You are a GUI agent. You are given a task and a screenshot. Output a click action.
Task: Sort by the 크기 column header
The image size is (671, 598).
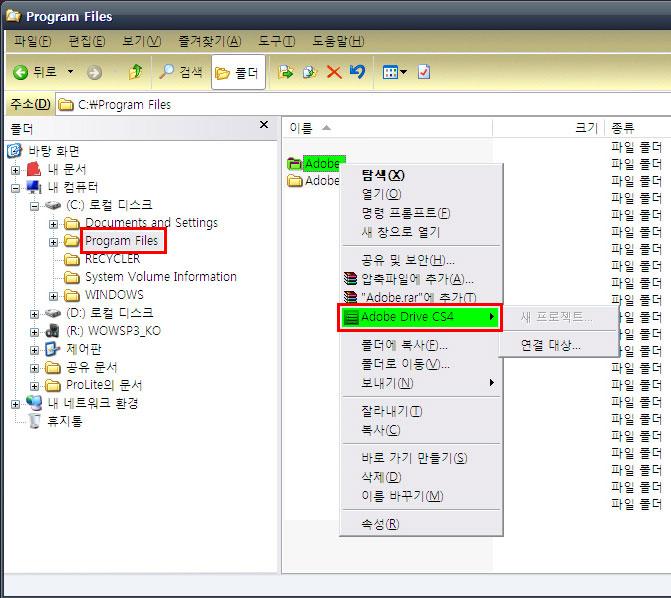click(x=548, y=128)
